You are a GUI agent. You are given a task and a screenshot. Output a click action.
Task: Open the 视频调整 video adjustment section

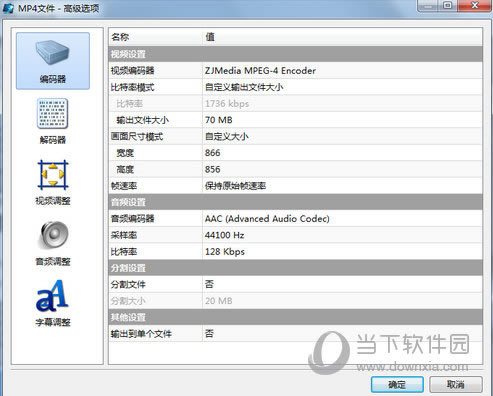(x=53, y=182)
